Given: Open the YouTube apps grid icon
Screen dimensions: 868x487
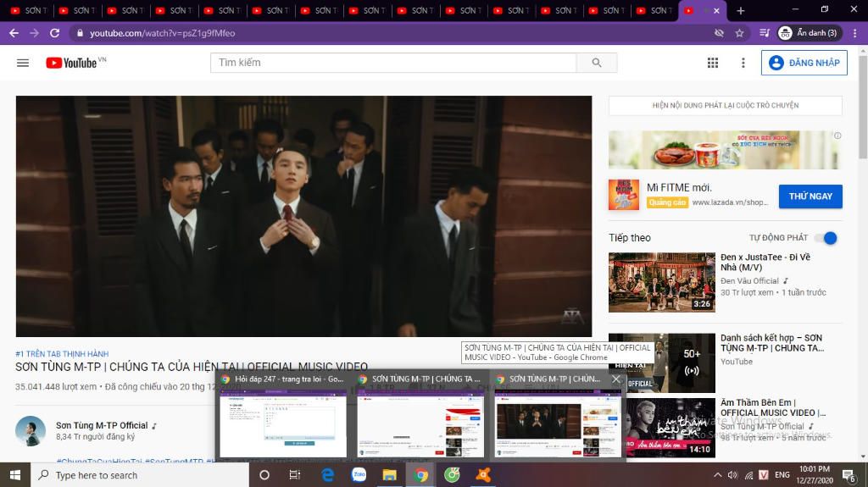Looking at the screenshot, I should pos(713,63).
